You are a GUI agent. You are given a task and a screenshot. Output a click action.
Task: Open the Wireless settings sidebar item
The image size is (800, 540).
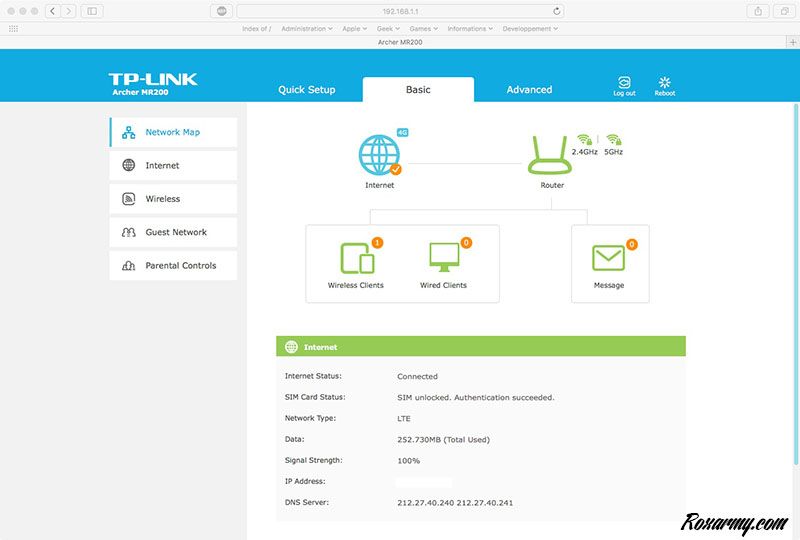point(173,199)
